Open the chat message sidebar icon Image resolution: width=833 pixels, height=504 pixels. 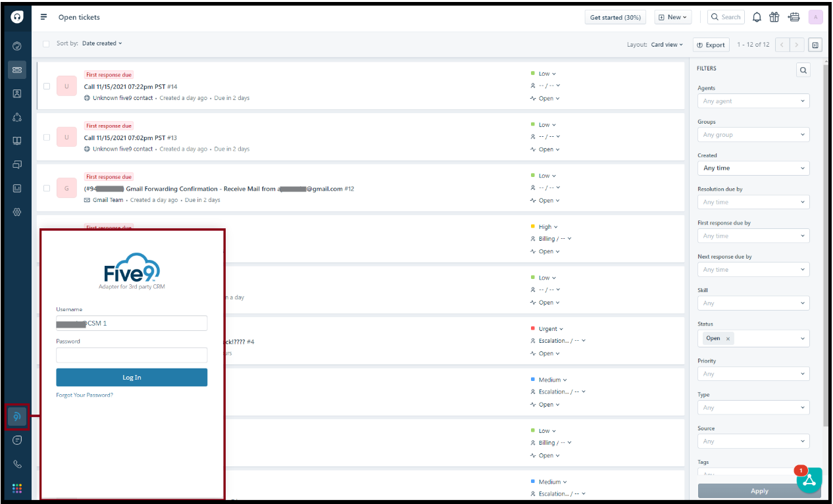[x=17, y=440]
